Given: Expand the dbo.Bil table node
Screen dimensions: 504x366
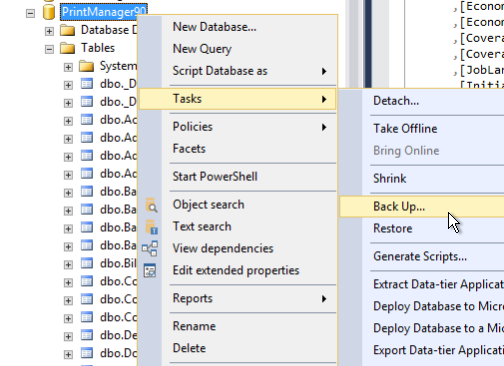Looking at the screenshot, I should [x=68, y=265].
